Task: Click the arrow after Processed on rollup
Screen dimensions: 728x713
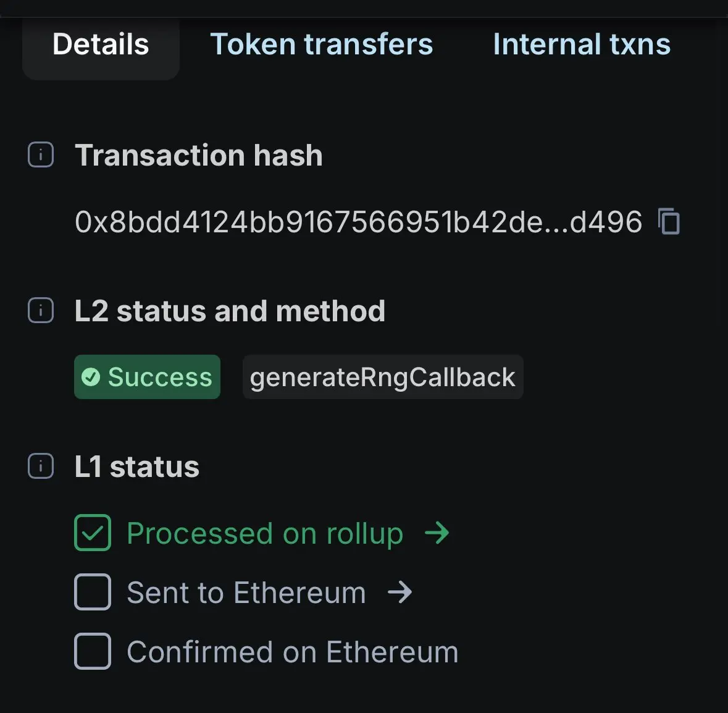Action: click(437, 533)
